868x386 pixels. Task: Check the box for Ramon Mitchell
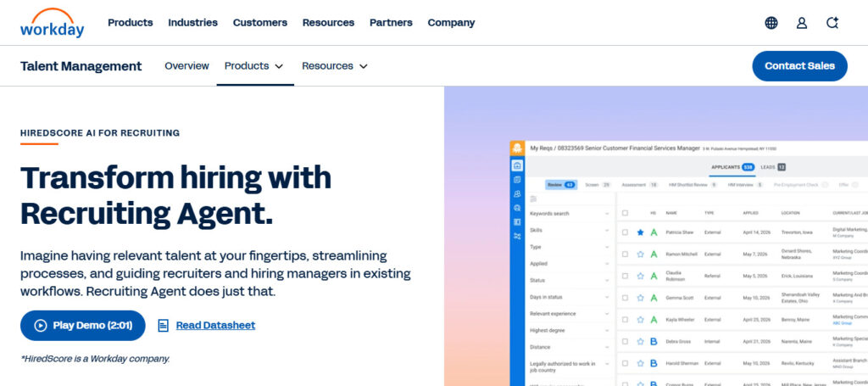point(625,255)
